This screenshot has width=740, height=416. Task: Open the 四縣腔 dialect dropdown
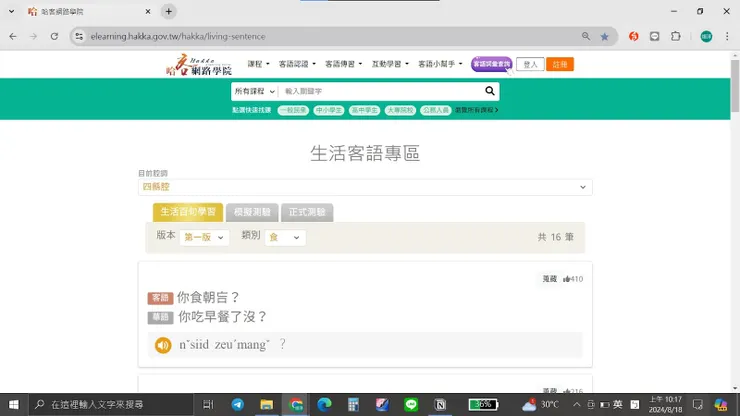[x=365, y=187]
